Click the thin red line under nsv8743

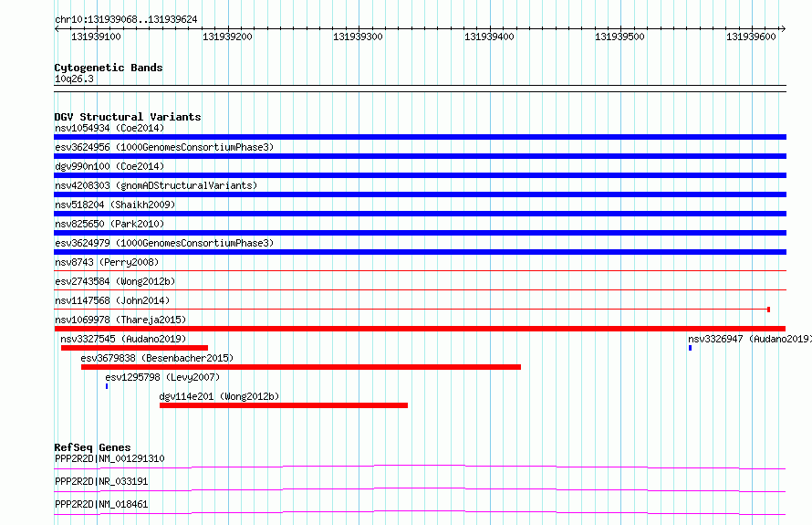pos(420,270)
